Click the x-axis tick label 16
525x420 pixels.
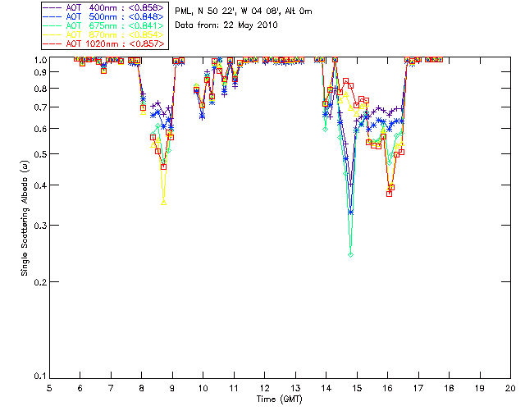click(388, 388)
